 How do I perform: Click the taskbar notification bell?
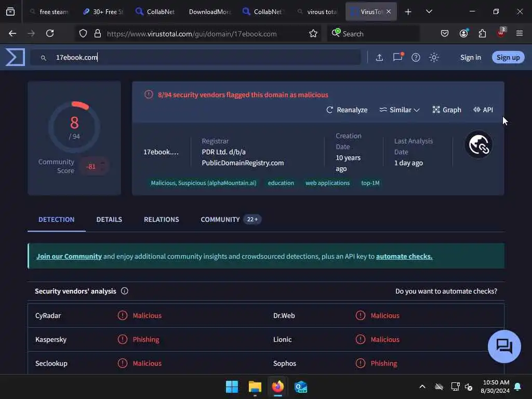517,387
